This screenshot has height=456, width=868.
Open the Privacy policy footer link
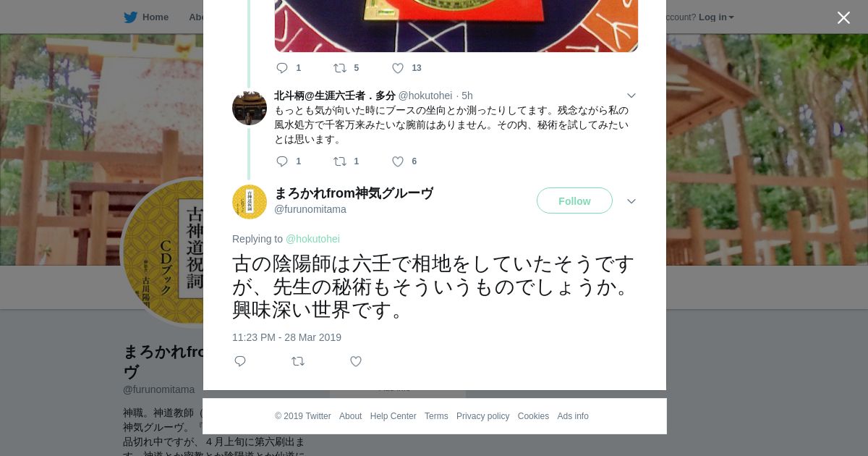pyautogui.click(x=482, y=416)
